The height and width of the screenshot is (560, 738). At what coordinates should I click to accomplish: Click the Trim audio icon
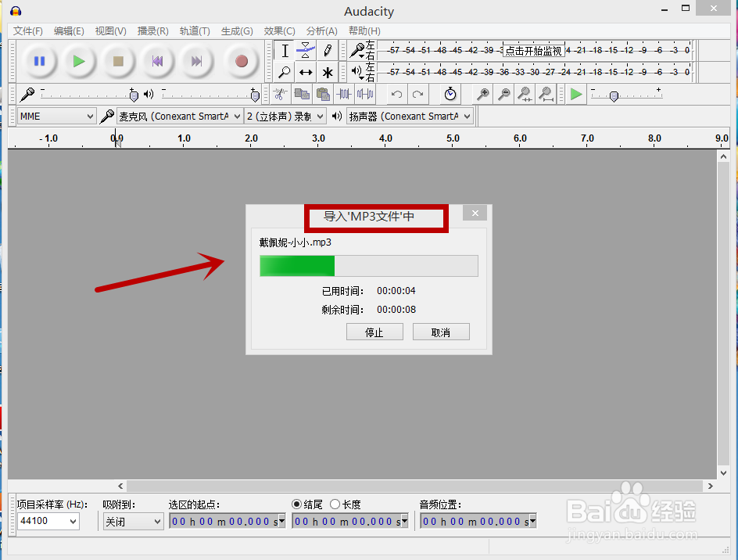344,94
